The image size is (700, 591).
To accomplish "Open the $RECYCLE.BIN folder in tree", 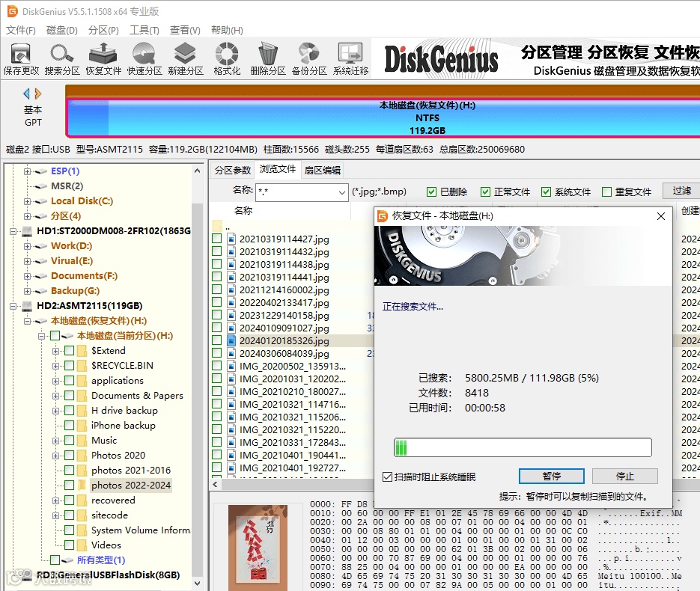I will pos(122,366).
